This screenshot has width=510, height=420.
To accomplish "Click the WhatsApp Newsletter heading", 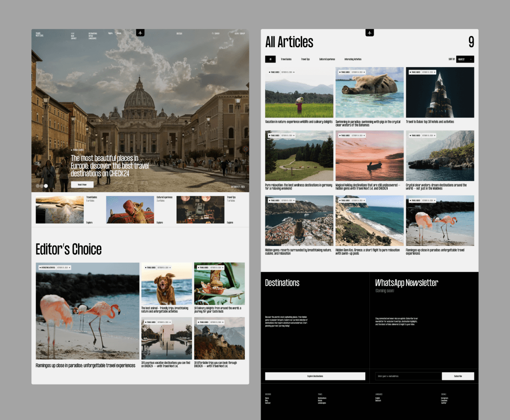I will (x=407, y=283).
